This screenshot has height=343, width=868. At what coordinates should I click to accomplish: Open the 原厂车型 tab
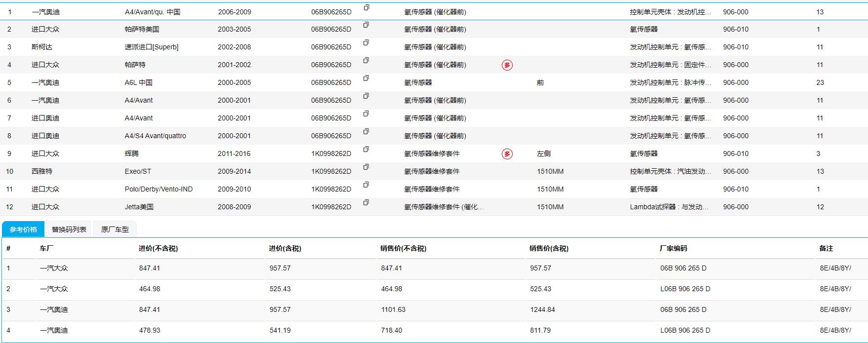click(x=115, y=229)
